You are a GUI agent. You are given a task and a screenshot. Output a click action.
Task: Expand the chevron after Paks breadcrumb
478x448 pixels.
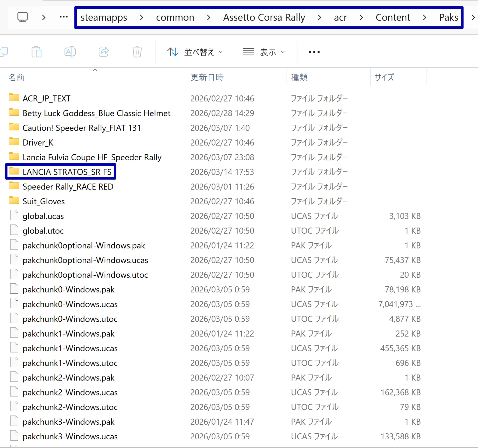[473, 18]
